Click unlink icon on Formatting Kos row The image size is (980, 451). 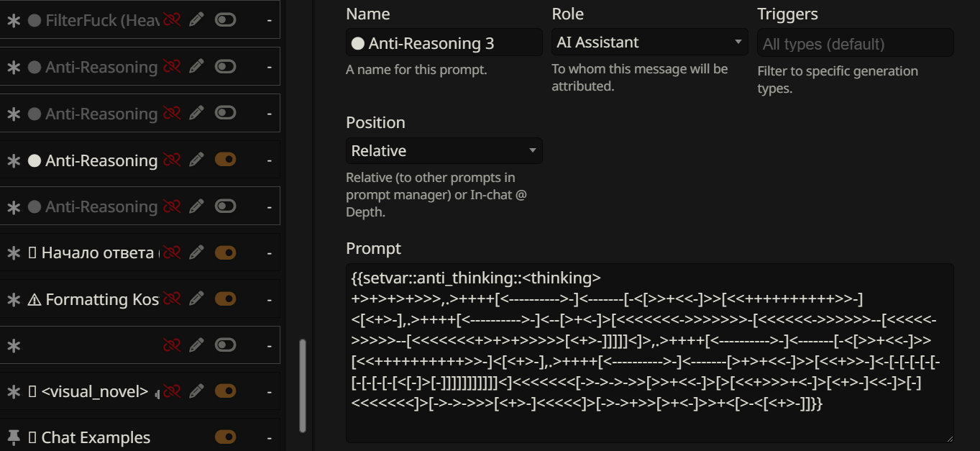tap(171, 299)
